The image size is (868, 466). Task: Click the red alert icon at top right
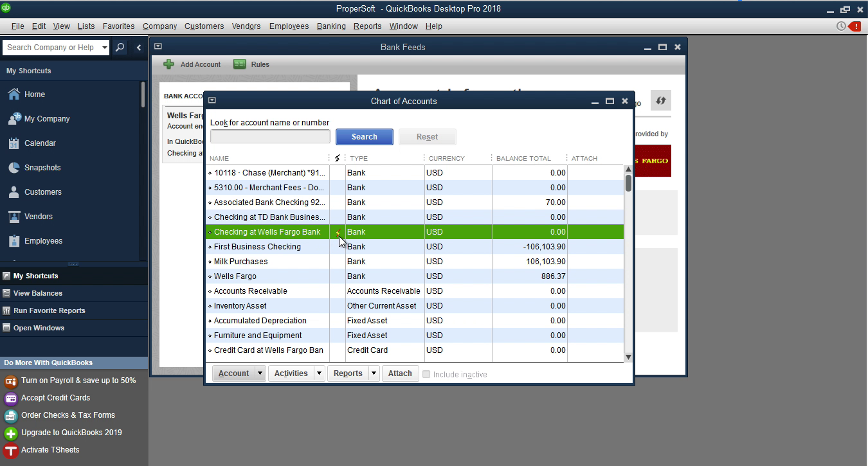coord(854,26)
